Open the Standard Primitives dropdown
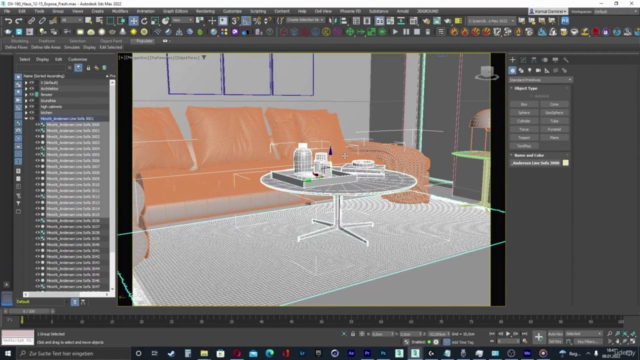This screenshot has height=360, width=640. pos(540,80)
